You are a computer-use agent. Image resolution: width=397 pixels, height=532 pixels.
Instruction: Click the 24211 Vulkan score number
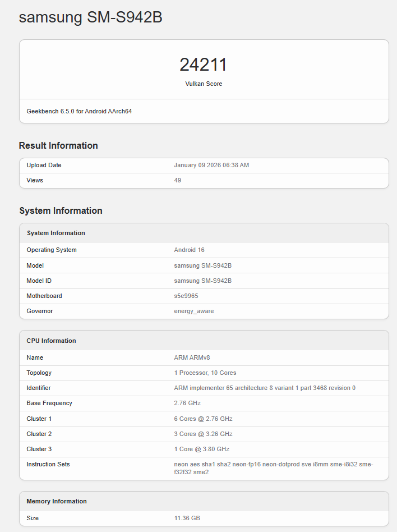[x=204, y=65]
